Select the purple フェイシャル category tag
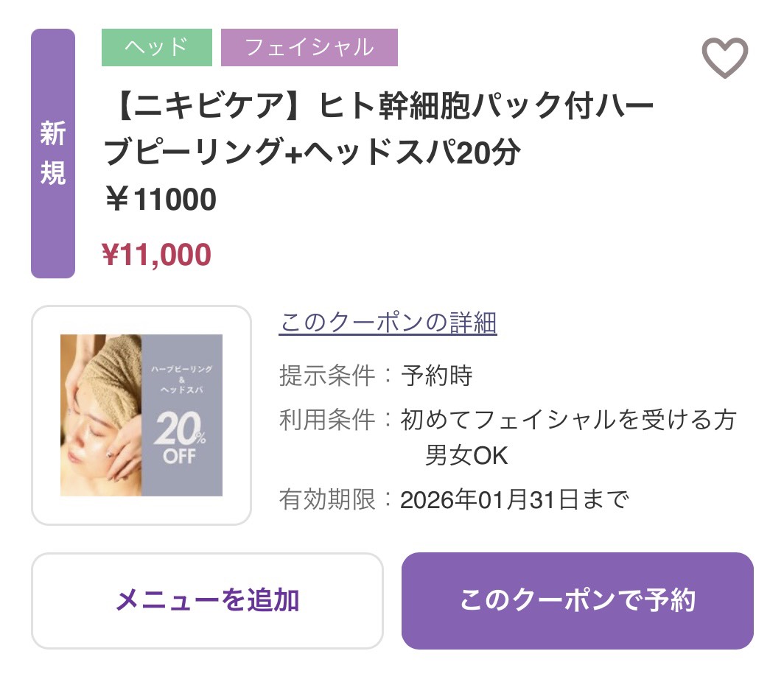 309,47
